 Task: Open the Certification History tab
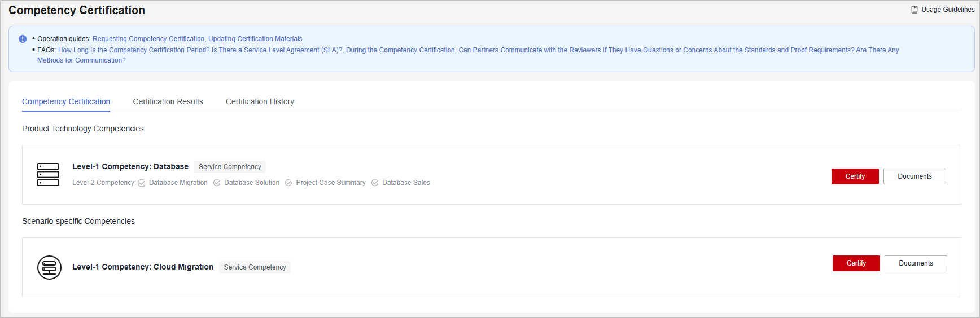point(260,101)
